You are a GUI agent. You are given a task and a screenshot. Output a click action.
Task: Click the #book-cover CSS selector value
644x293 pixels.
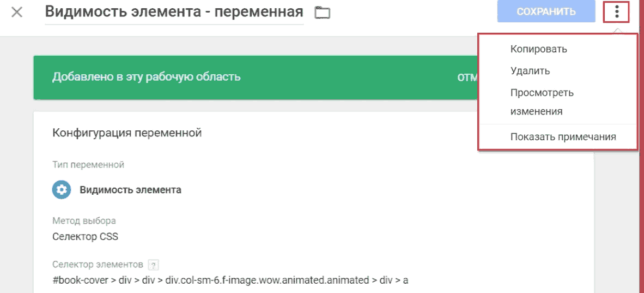pos(230,280)
